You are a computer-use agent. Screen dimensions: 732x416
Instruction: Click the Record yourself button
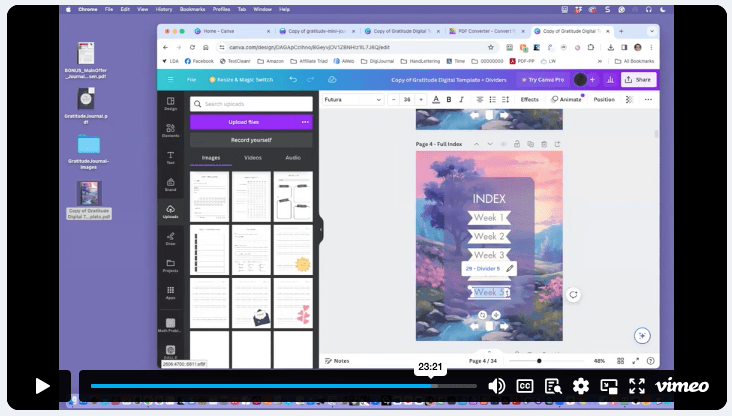coord(251,140)
